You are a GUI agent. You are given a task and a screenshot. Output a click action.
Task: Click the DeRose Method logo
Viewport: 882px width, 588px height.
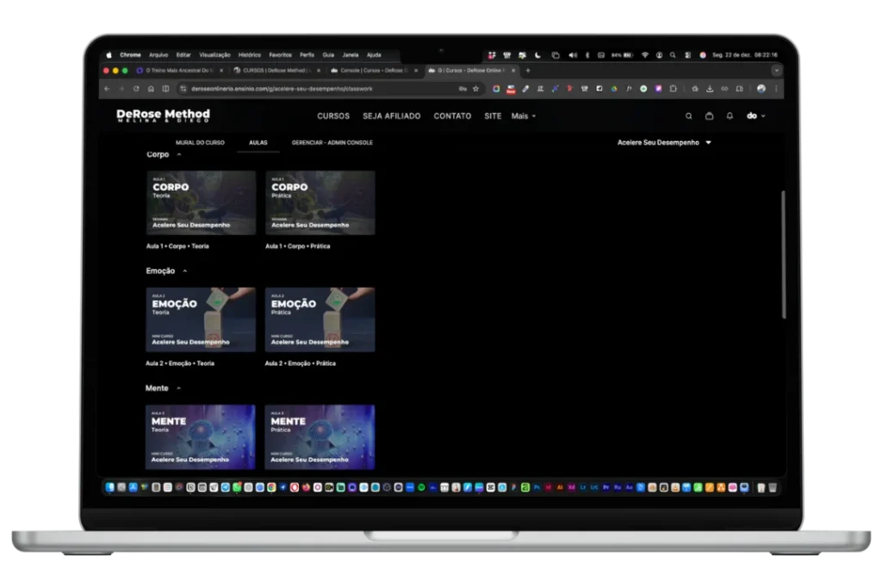click(x=163, y=116)
